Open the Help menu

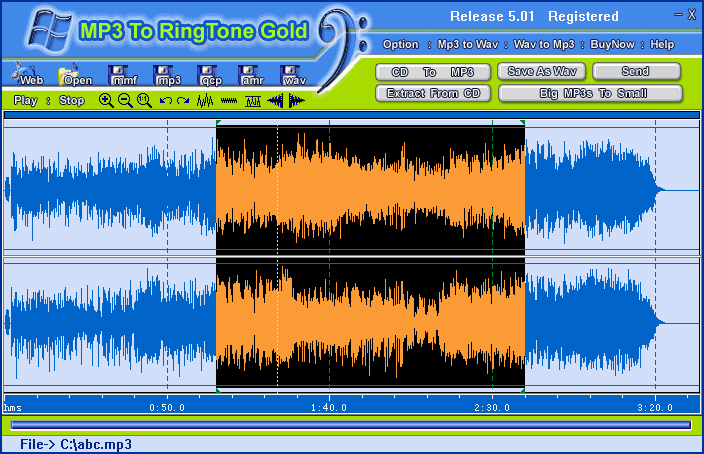point(662,44)
